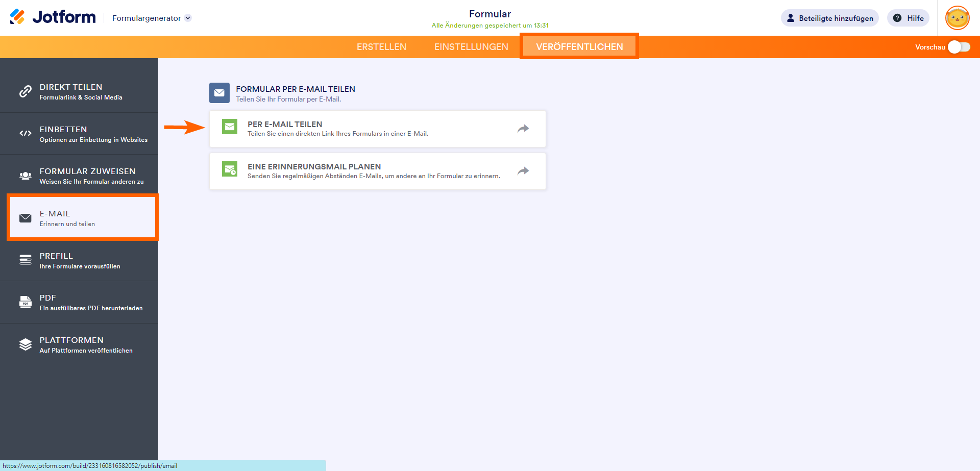Select Auf Plattformen veröffentlichen subtitle

coord(86,351)
